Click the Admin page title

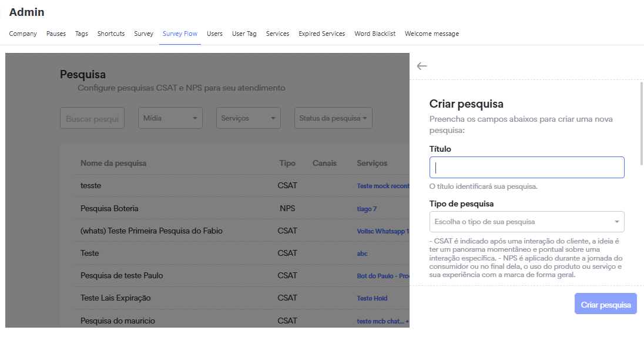pyautogui.click(x=26, y=12)
